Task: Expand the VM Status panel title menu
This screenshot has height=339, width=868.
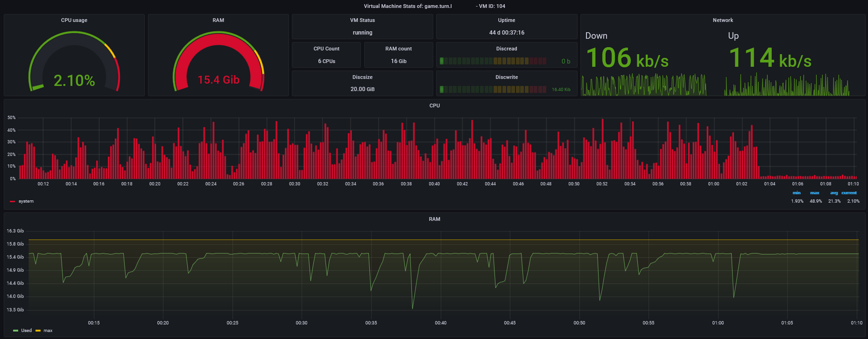Action: [x=362, y=20]
